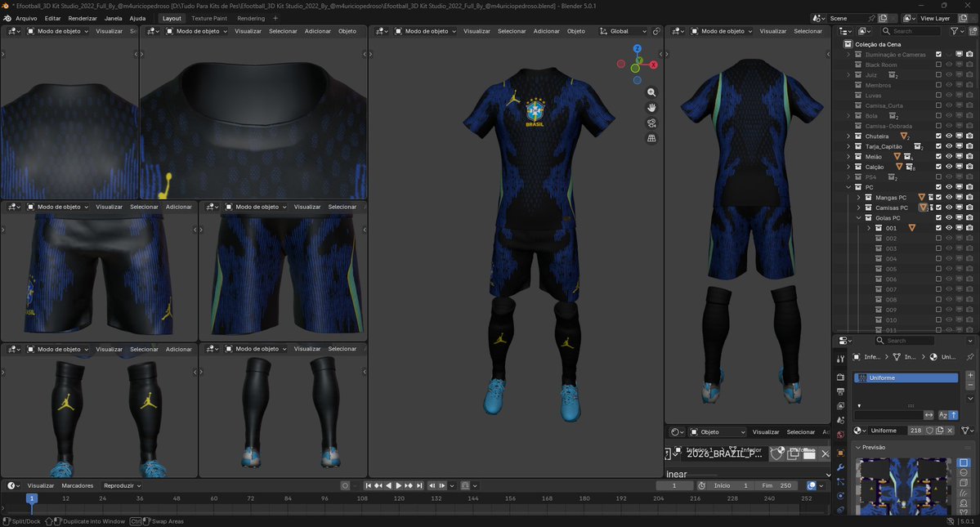Viewport: 980px width, 527px height.
Task: Open Renderizar menu
Action: (83, 18)
